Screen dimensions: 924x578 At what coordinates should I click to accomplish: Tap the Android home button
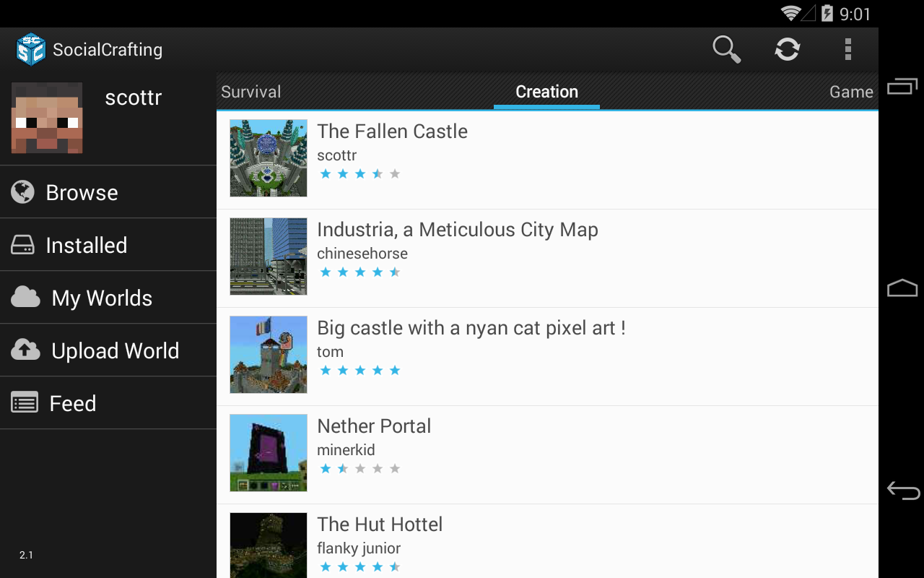tap(902, 288)
